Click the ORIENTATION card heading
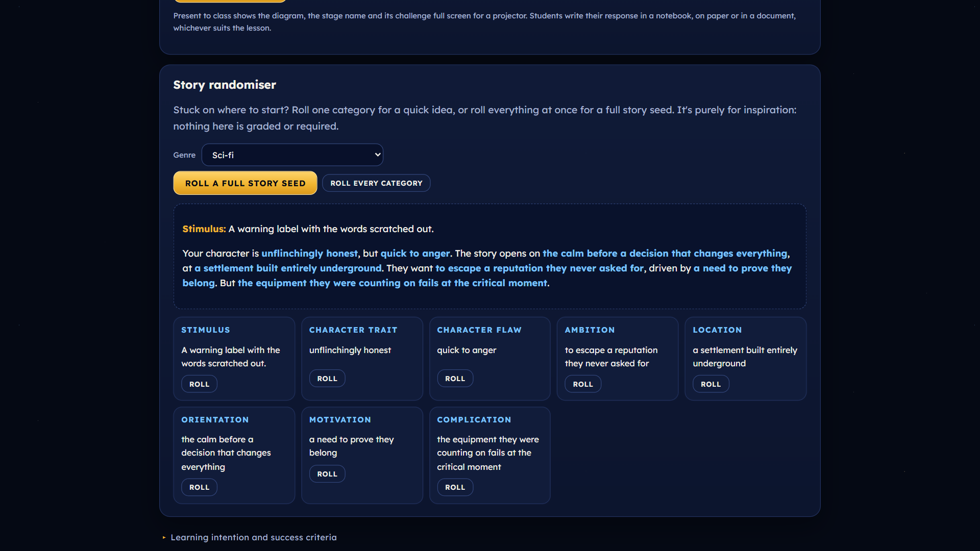The height and width of the screenshot is (551, 980). click(x=215, y=420)
